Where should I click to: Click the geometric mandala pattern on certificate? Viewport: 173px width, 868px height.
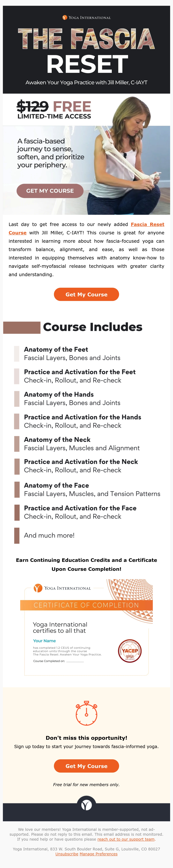[130, 601]
